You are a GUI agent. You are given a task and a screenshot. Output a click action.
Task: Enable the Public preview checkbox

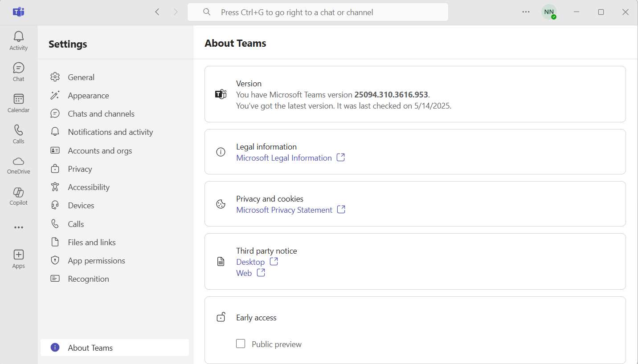coord(241,344)
